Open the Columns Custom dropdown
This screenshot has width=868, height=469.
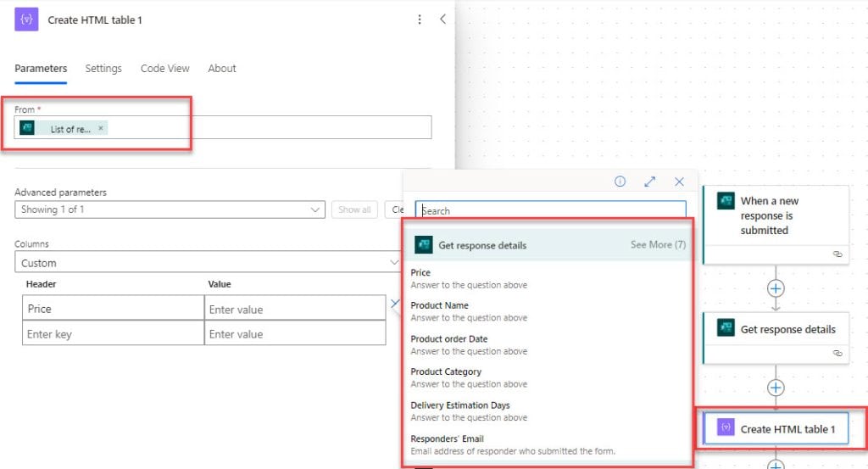tap(207, 262)
